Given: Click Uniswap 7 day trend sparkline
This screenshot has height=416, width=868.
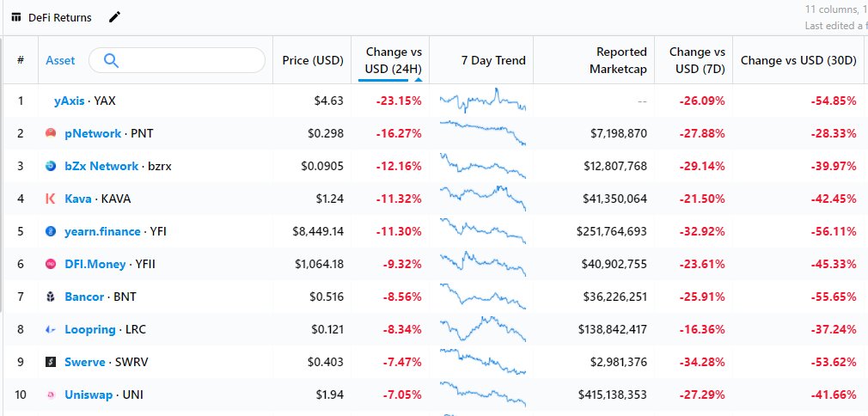Looking at the screenshot, I should click(x=483, y=395).
